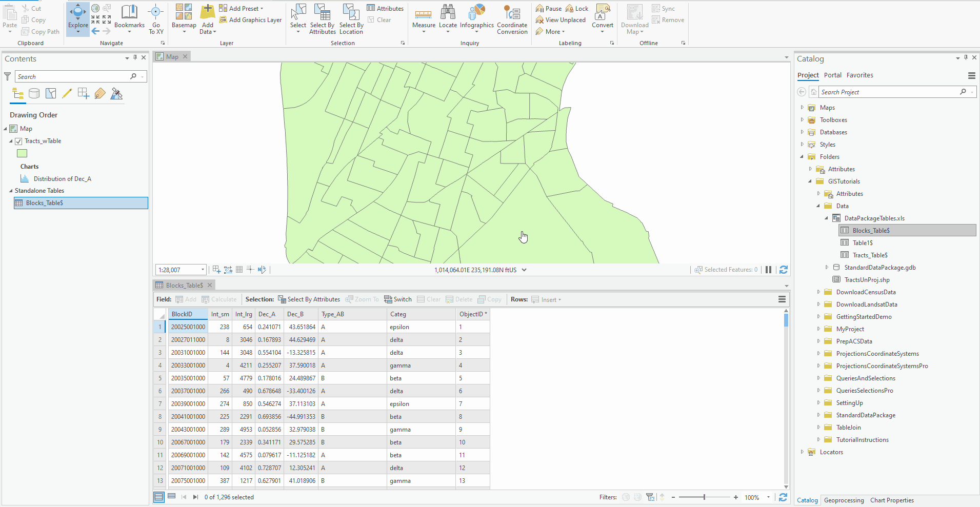Select the Explore tool in the ribbon
This screenshot has height=507, width=980.
[x=77, y=19]
